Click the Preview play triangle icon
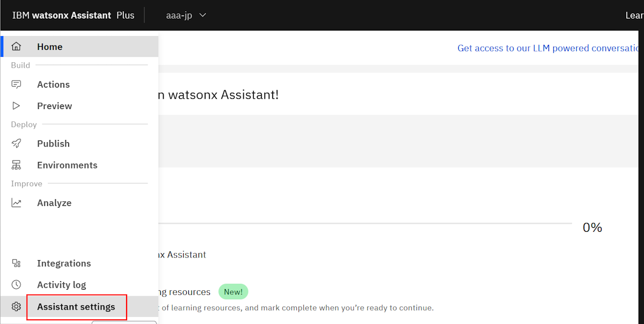Screen dimensions: 644x324 pos(17,106)
